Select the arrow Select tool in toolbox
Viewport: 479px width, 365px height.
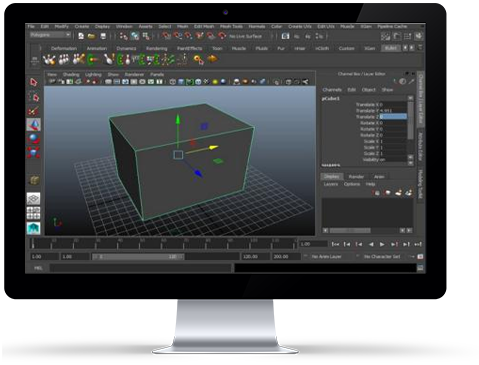(x=33, y=82)
